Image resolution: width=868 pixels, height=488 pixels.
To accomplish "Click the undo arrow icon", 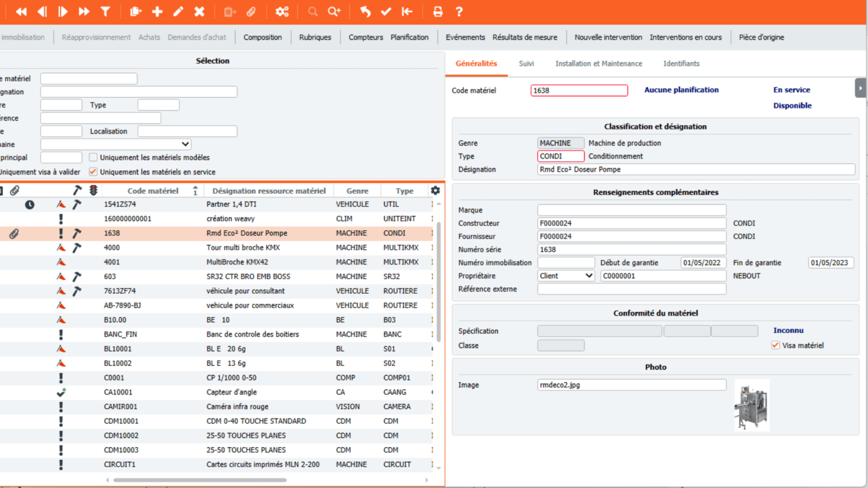I will point(365,11).
